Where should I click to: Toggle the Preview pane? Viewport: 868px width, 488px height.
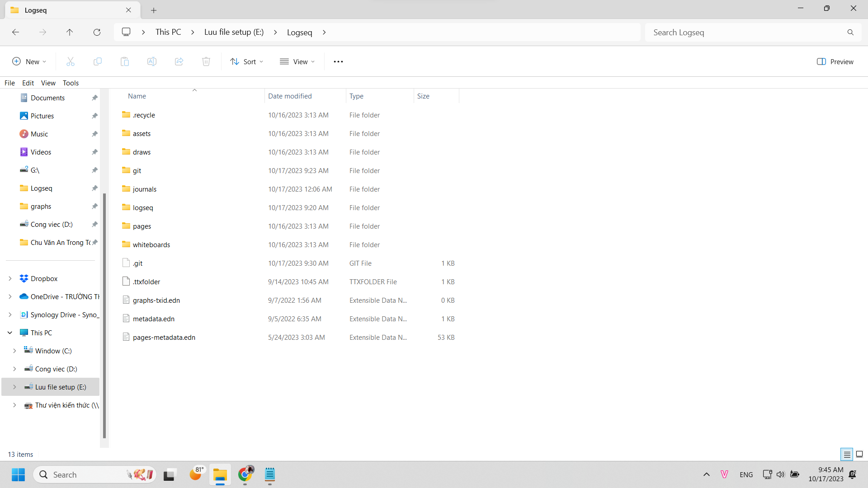pos(835,61)
